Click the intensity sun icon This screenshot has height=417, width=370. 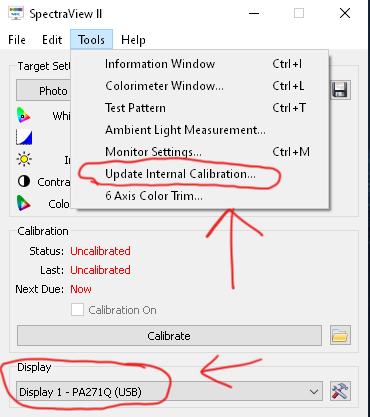tap(24, 159)
